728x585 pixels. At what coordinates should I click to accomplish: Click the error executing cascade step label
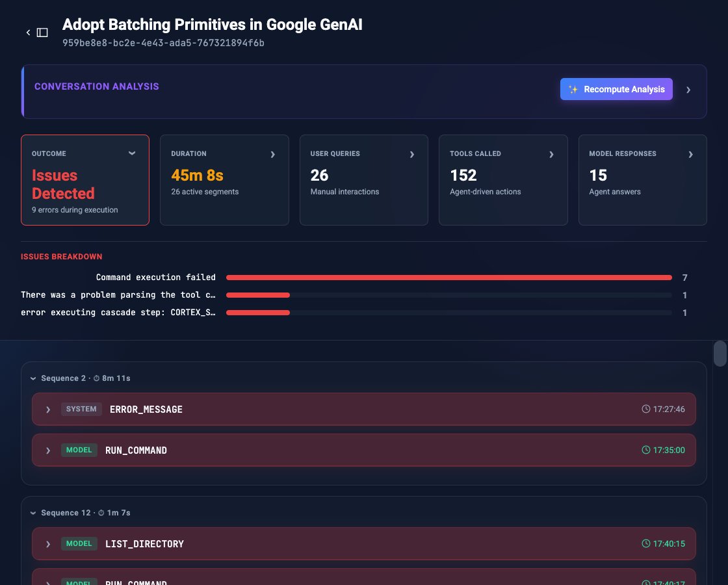(x=118, y=313)
